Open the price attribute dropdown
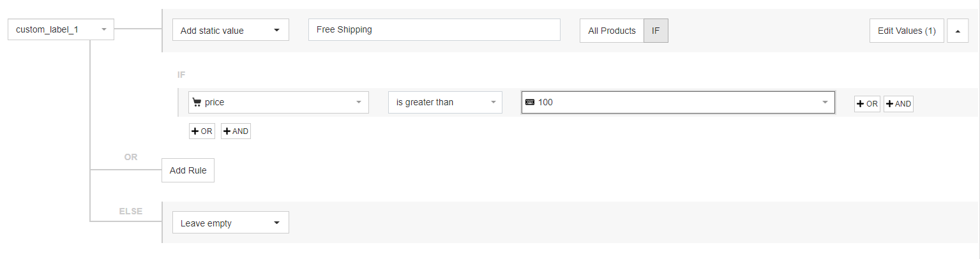 [279, 102]
